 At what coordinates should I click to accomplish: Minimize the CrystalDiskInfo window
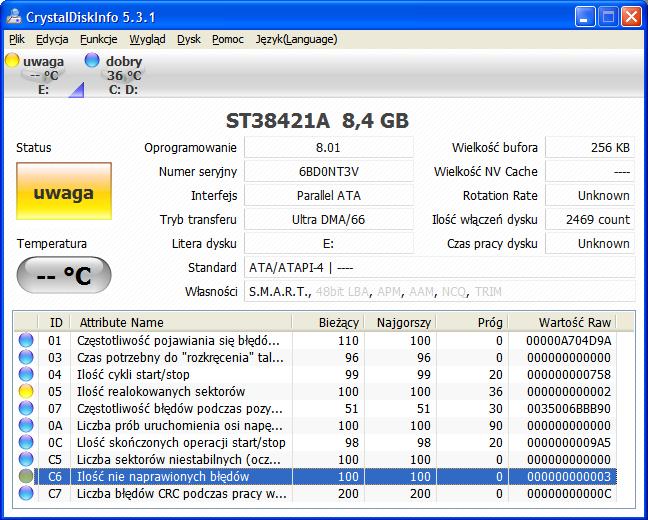[x=585, y=17]
